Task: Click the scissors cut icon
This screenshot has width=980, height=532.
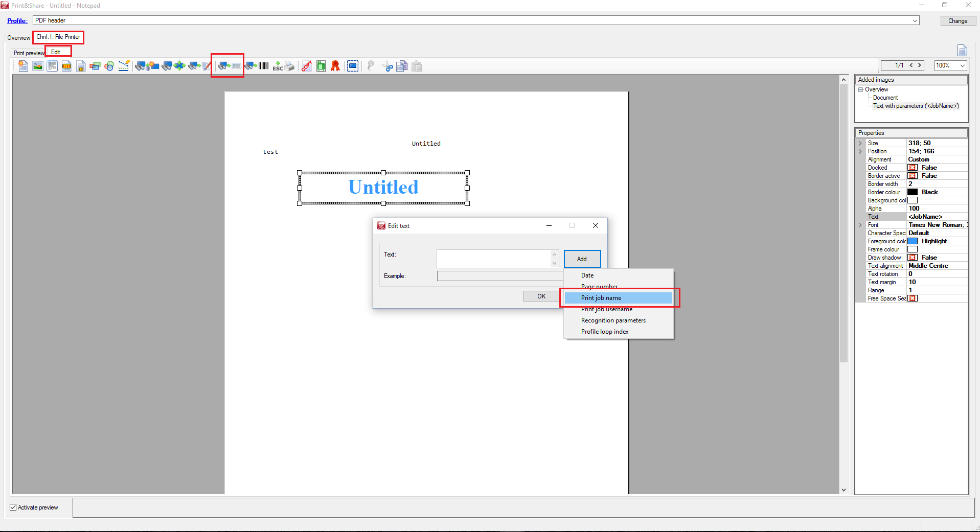Action: pos(388,65)
